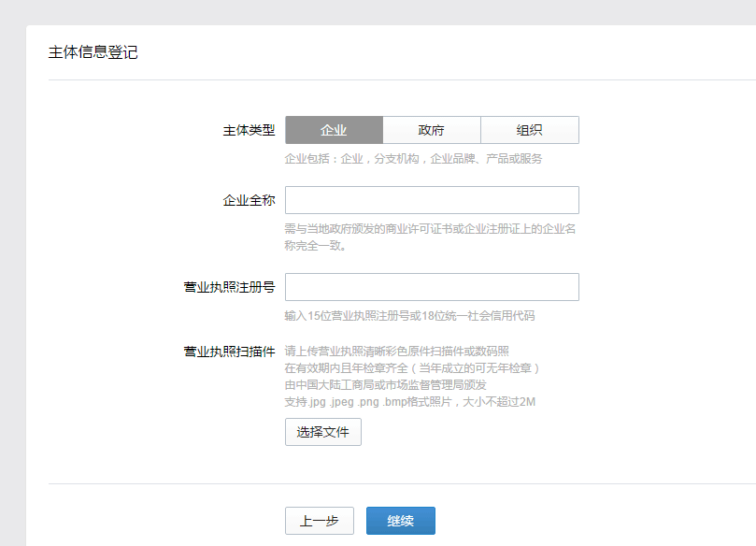Image resolution: width=756 pixels, height=546 pixels.
Task: Go back with the 上一步 button
Action: 319,521
